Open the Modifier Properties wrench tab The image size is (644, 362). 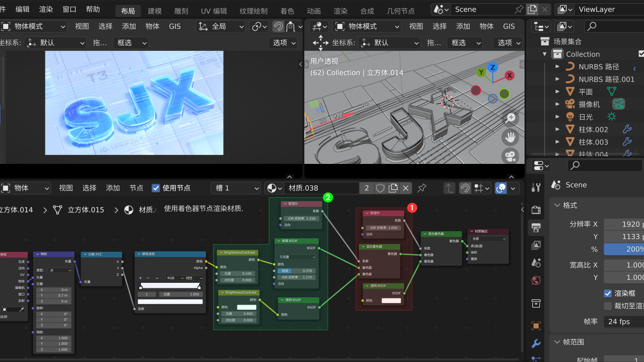(x=536, y=343)
